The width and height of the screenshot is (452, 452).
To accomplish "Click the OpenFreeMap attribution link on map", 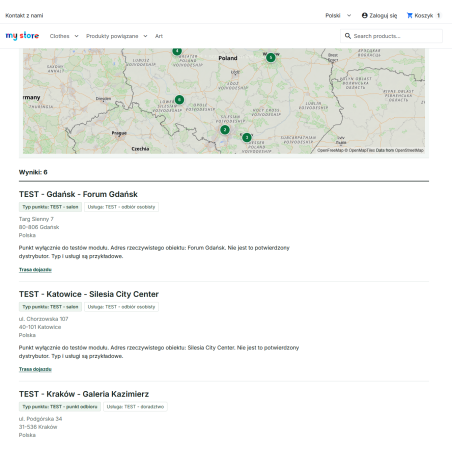I will [330, 150].
